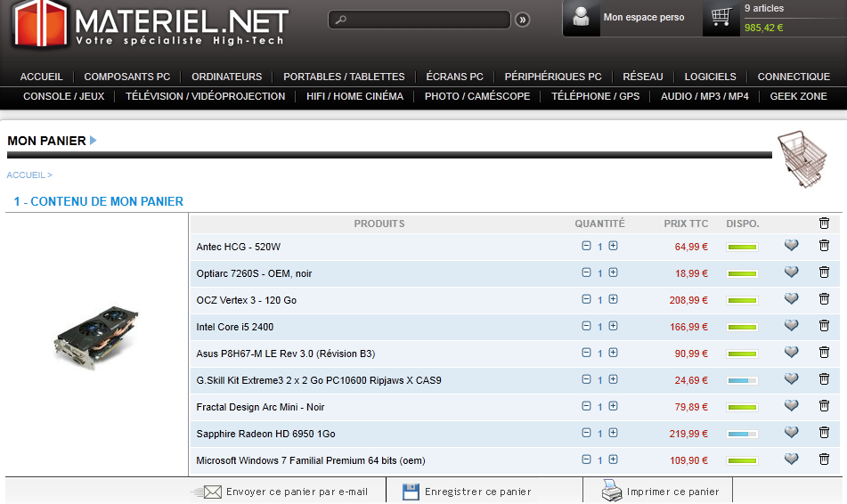Viewport: 847px width, 504px height.
Task: Click Envoyer ce panier par e-mail
Action: click(285, 492)
